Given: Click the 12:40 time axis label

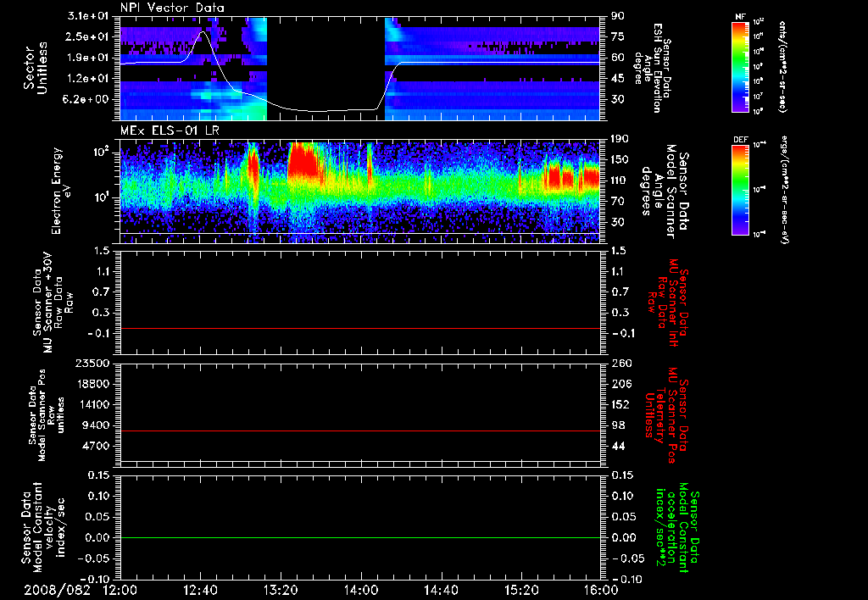Looking at the screenshot, I should [200, 590].
